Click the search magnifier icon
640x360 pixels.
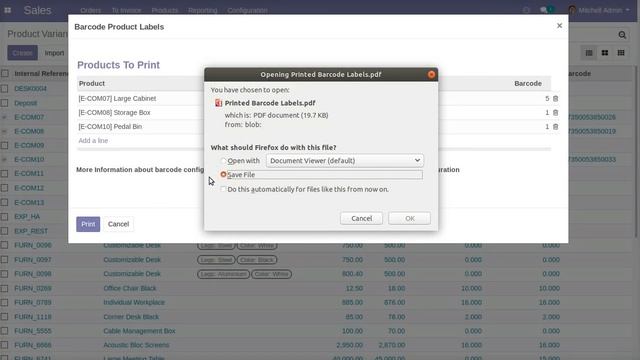click(622, 35)
